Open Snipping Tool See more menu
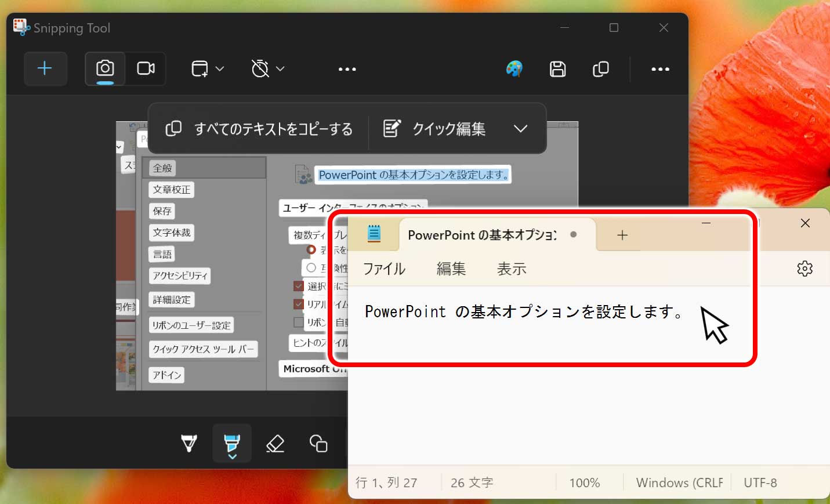Screen dimensions: 830x504 660,69
